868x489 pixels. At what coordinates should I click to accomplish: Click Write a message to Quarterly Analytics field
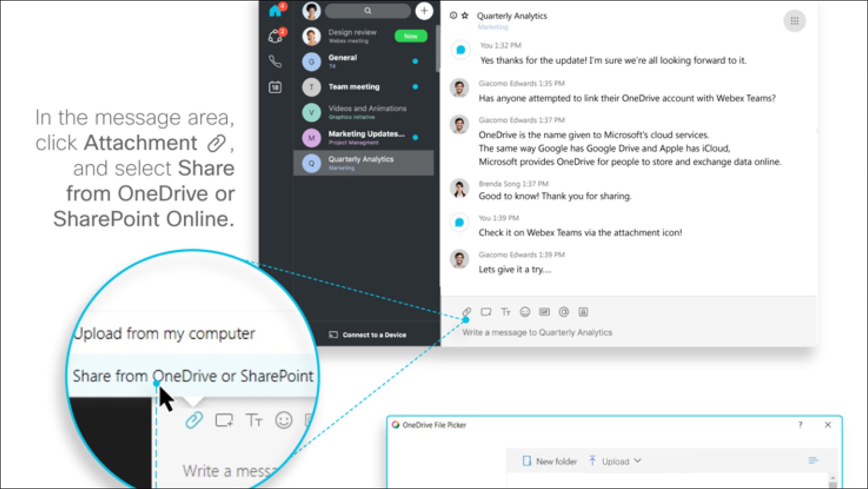(x=537, y=332)
